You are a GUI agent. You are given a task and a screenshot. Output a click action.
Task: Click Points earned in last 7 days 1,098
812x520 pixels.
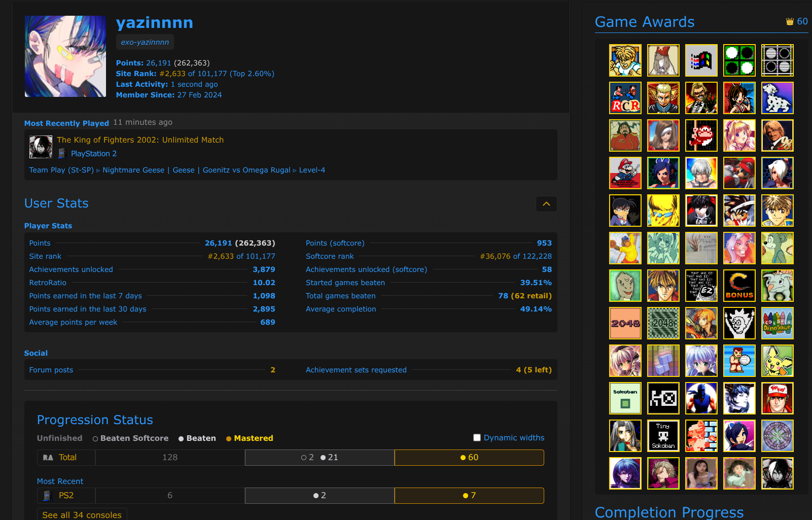[264, 296]
